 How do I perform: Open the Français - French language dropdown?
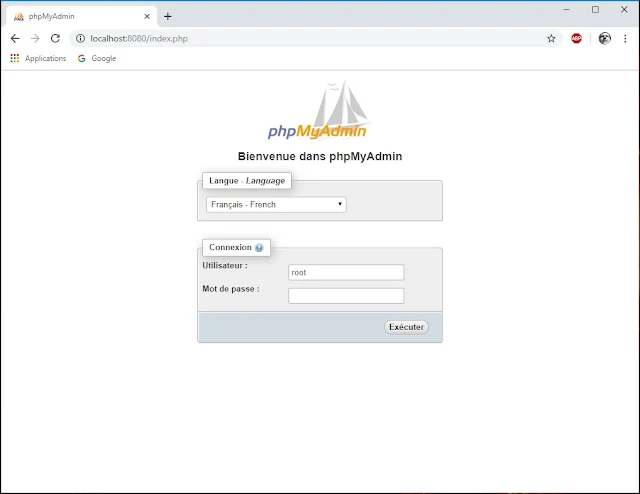(276, 205)
